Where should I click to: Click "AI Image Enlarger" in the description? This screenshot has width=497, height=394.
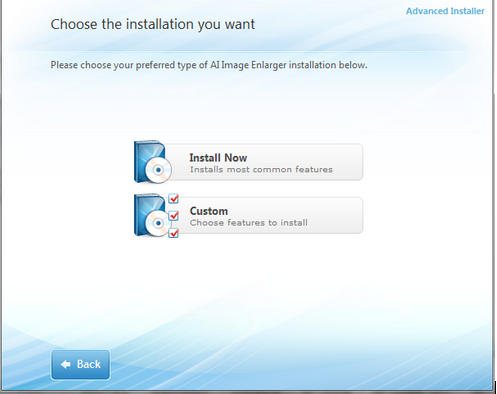click(x=248, y=65)
